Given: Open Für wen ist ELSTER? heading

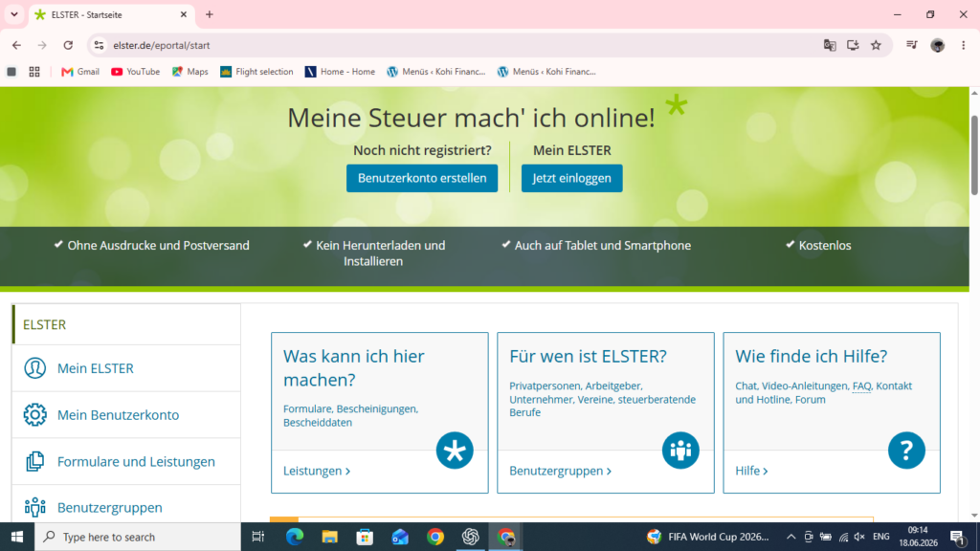Looking at the screenshot, I should point(588,356).
